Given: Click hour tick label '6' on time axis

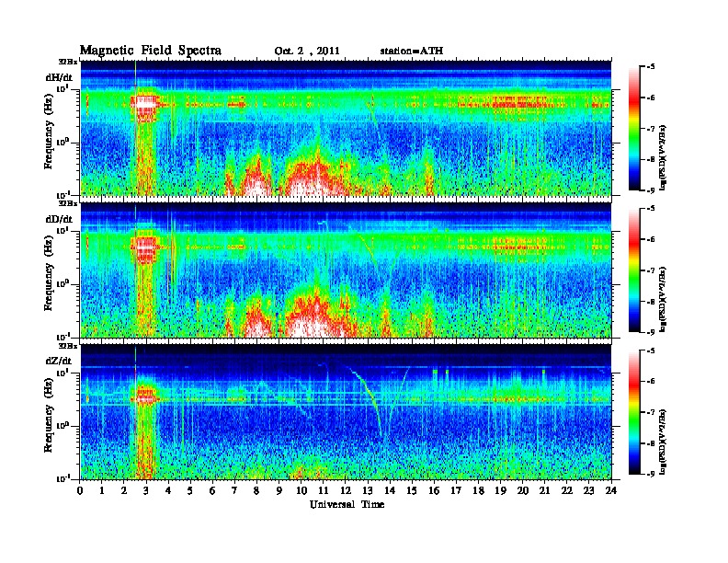Looking at the screenshot, I should 212,490.
